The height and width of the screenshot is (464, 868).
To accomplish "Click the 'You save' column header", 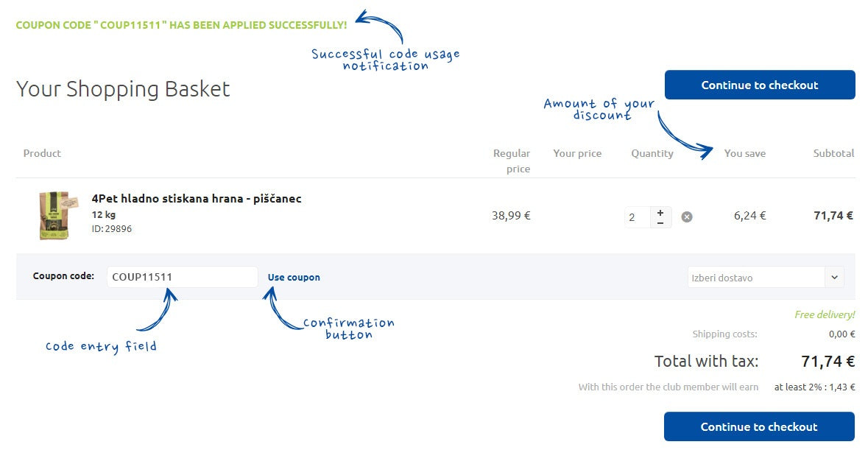I will pyautogui.click(x=744, y=153).
